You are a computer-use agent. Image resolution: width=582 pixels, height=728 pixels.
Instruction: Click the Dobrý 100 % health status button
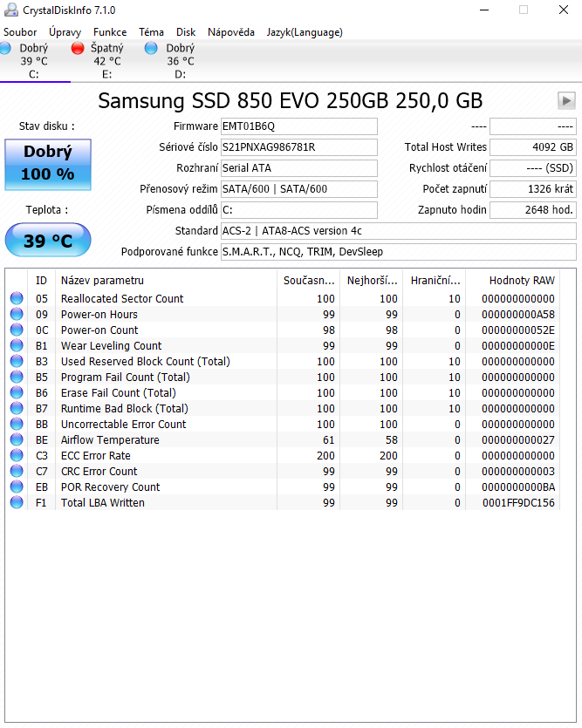48,165
